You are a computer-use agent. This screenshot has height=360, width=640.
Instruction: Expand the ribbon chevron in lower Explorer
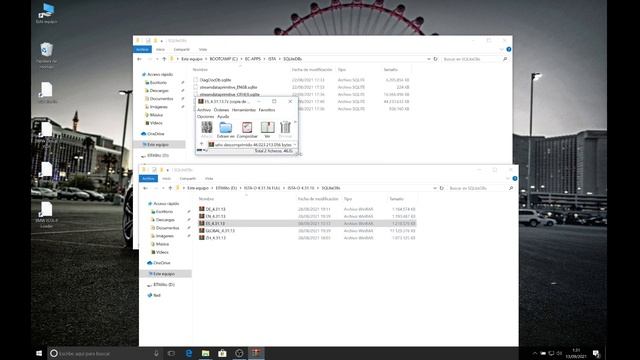(x=508, y=178)
